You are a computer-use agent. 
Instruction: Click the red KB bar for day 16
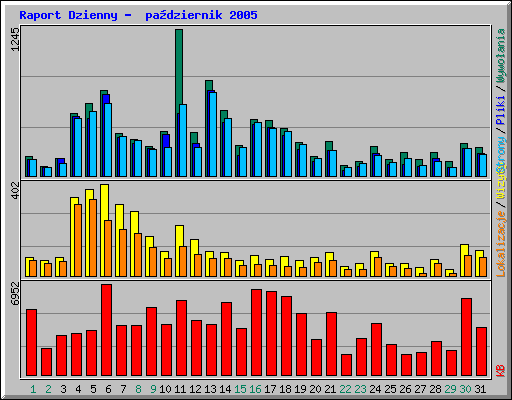coord(257,333)
